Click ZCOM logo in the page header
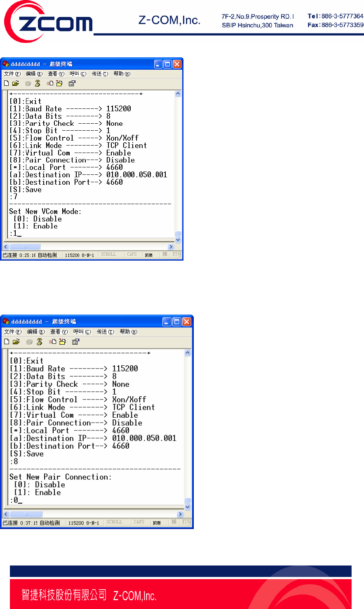This screenshot has height=609, width=364. click(x=49, y=21)
